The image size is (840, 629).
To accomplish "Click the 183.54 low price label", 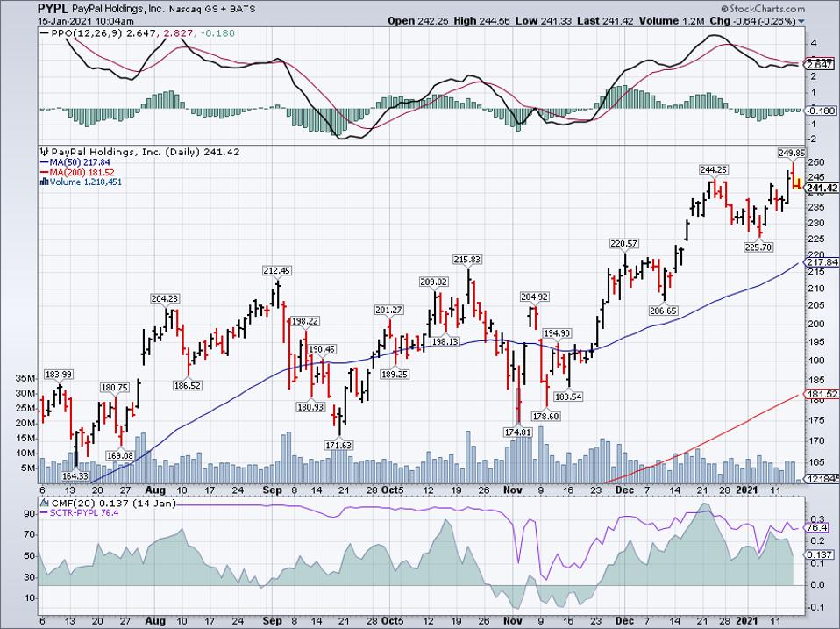I will point(568,397).
